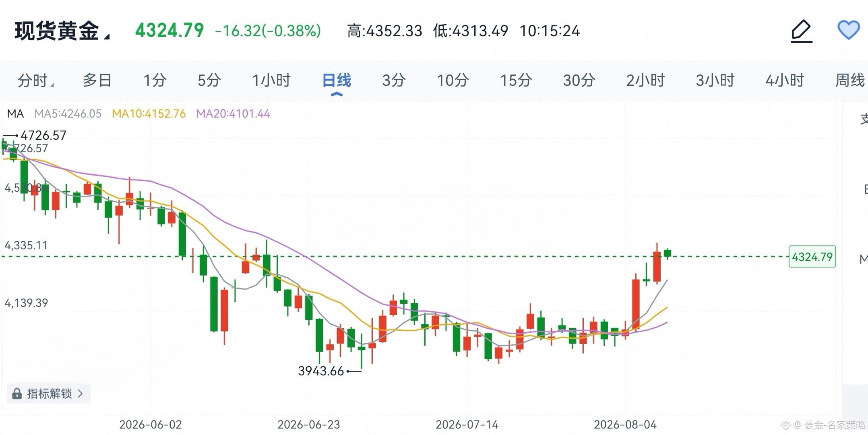The height and width of the screenshot is (435, 868).
Task: Click the current price tag 4324.79 on axis
Action: [x=812, y=257]
